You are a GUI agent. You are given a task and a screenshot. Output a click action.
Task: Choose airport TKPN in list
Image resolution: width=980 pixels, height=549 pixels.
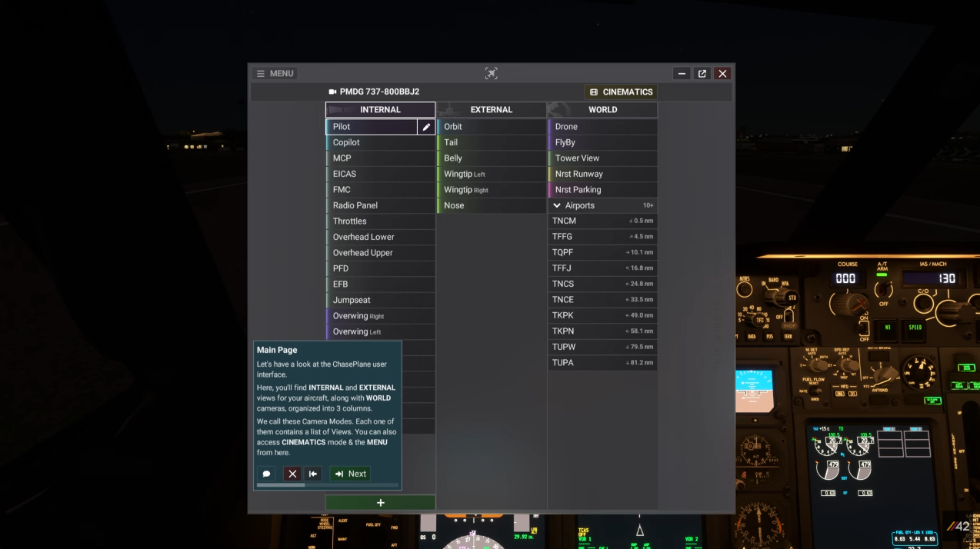tap(603, 331)
